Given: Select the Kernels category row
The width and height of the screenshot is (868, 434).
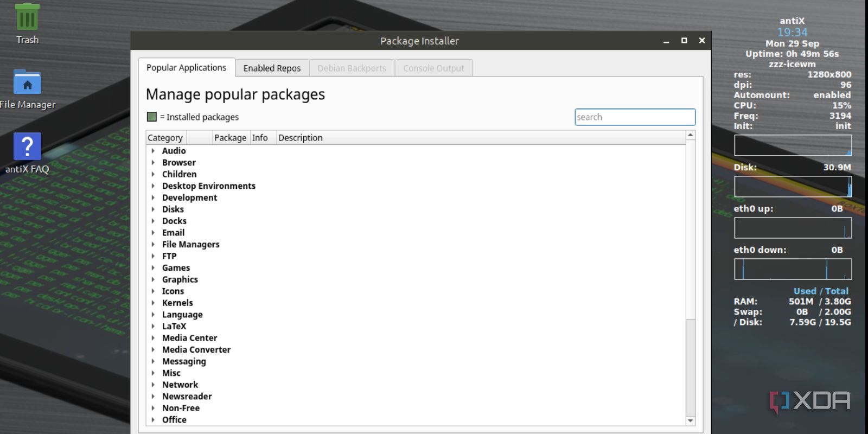Looking at the screenshot, I should click(x=416, y=303).
